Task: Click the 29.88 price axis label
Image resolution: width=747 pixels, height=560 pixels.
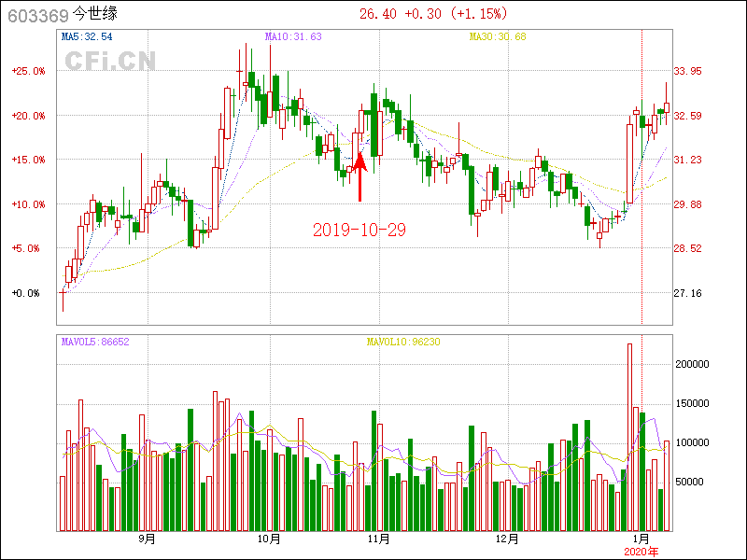Action: point(687,204)
